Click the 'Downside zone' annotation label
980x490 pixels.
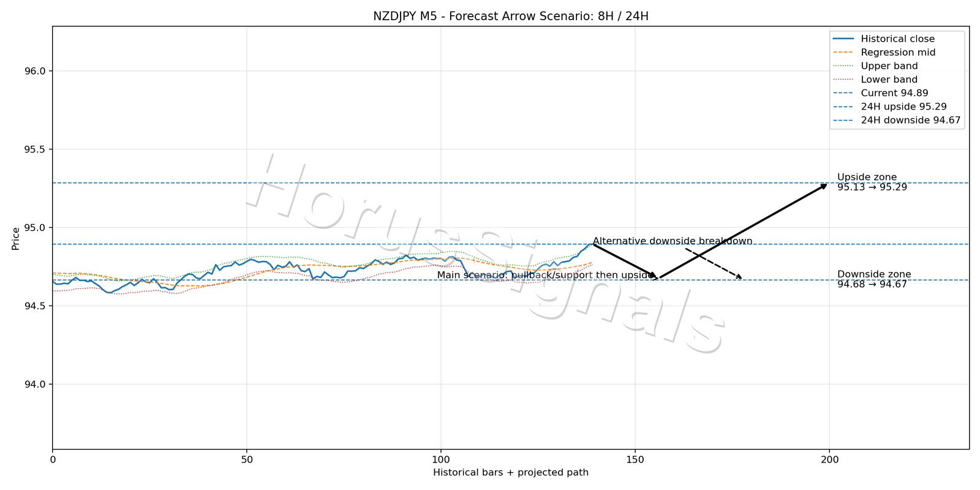pyautogui.click(x=874, y=274)
